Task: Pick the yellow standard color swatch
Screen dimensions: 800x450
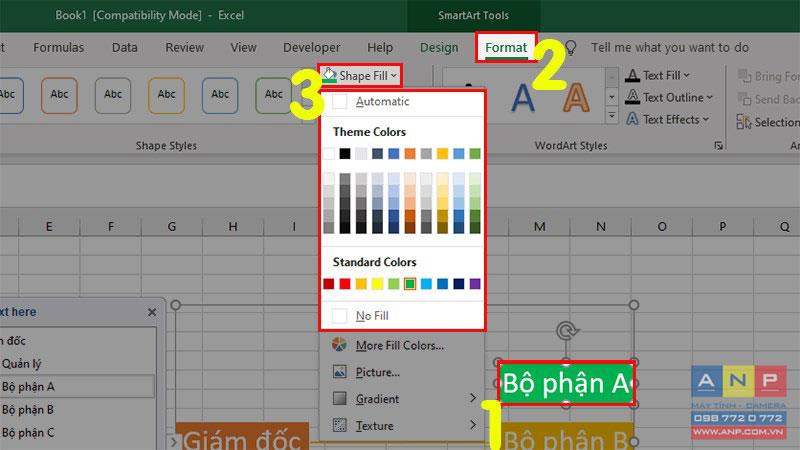Action: coord(377,284)
